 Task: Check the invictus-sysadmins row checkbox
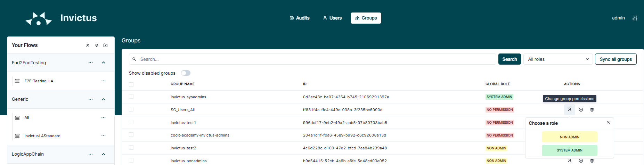[x=131, y=97]
